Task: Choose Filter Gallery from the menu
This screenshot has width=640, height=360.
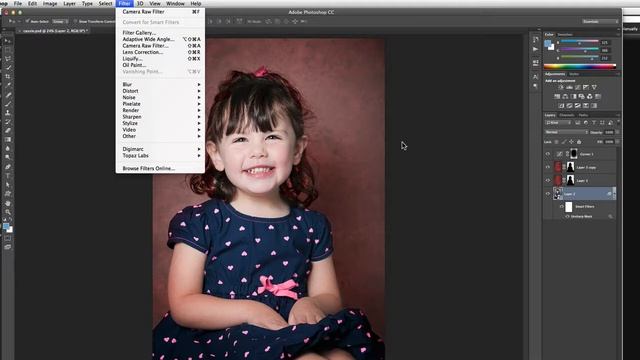Action: tap(160, 33)
